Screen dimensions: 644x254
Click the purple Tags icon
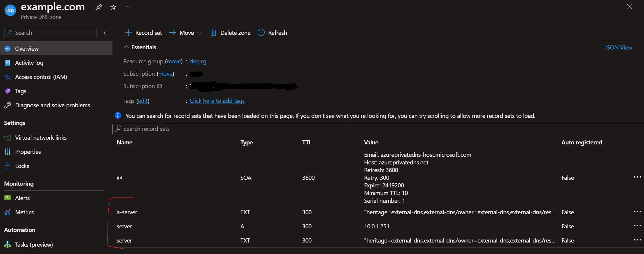click(x=8, y=91)
